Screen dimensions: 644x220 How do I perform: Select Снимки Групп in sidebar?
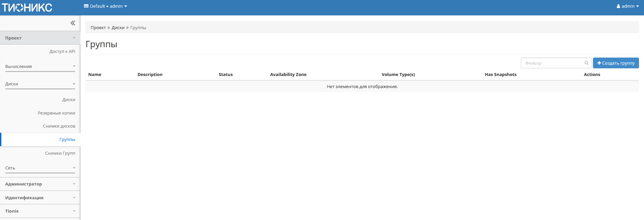60,153
